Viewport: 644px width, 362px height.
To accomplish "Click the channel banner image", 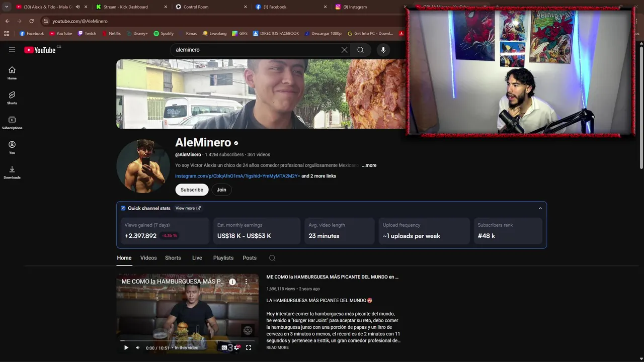I will [261, 94].
